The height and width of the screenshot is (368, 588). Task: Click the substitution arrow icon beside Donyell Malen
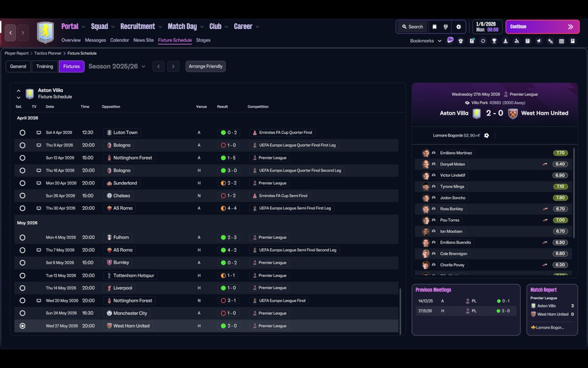coord(545,164)
